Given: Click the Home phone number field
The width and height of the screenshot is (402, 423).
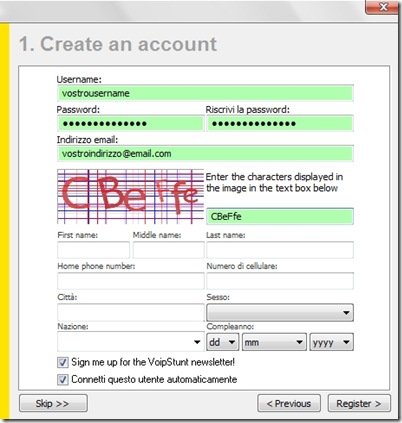Looking at the screenshot, I should click(x=131, y=281).
